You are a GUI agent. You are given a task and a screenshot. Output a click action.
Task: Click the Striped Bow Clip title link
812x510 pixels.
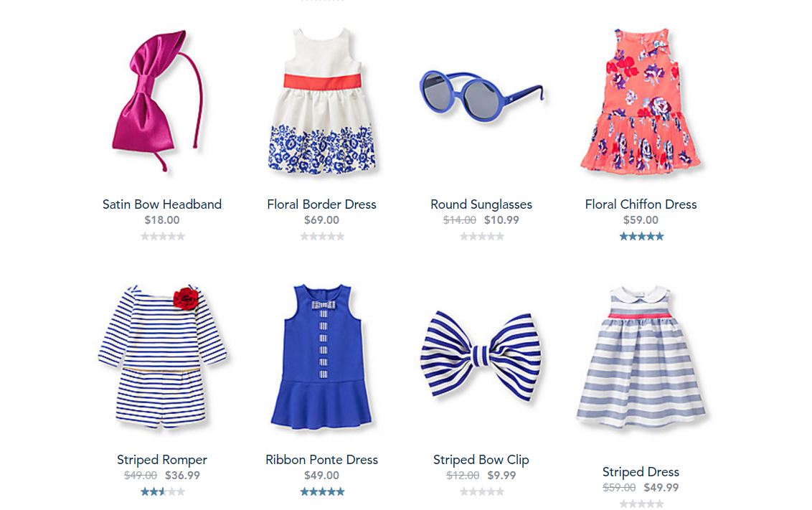pos(481,460)
